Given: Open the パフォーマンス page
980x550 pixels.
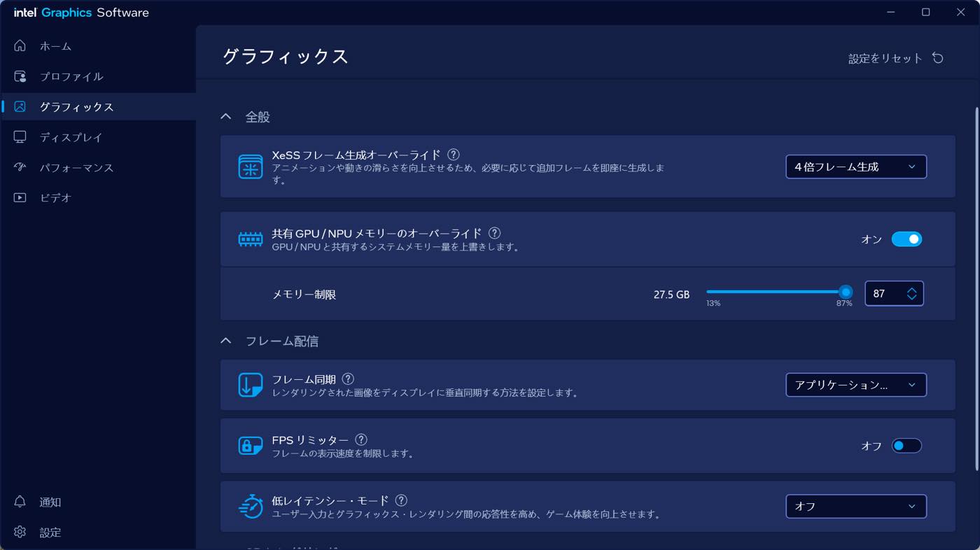Looking at the screenshot, I should click(98, 167).
